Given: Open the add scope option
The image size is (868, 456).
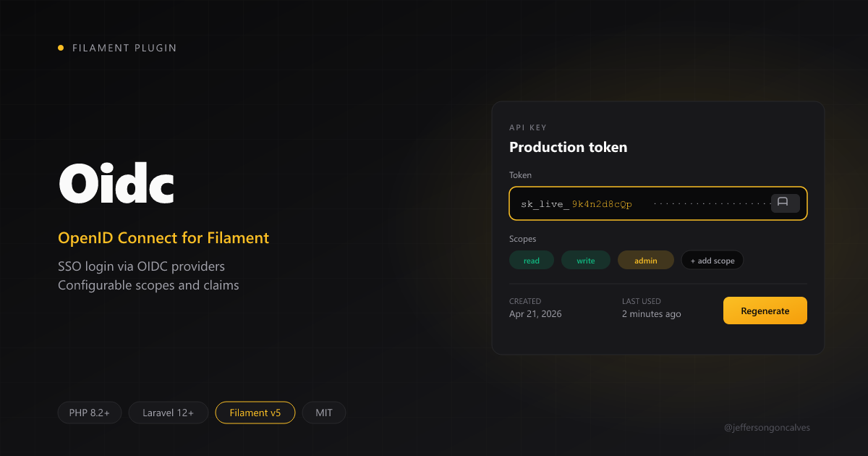Looking at the screenshot, I should click(712, 260).
